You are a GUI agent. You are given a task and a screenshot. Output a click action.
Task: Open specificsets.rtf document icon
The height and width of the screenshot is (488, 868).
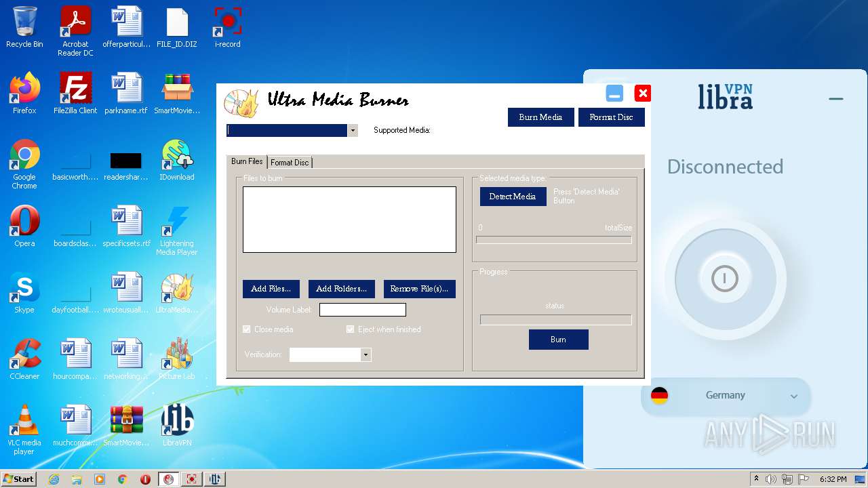[126, 226]
